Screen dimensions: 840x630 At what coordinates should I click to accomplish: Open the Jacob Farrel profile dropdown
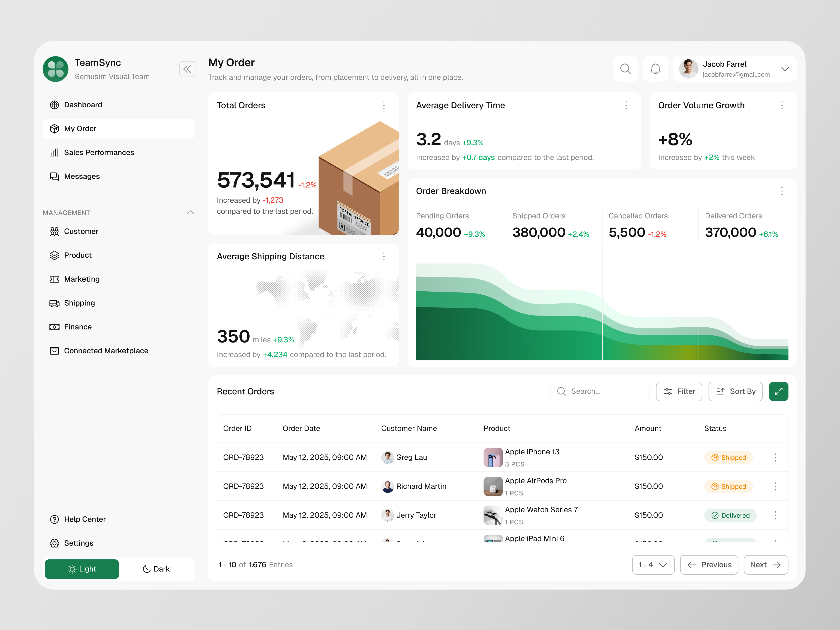coord(785,69)
